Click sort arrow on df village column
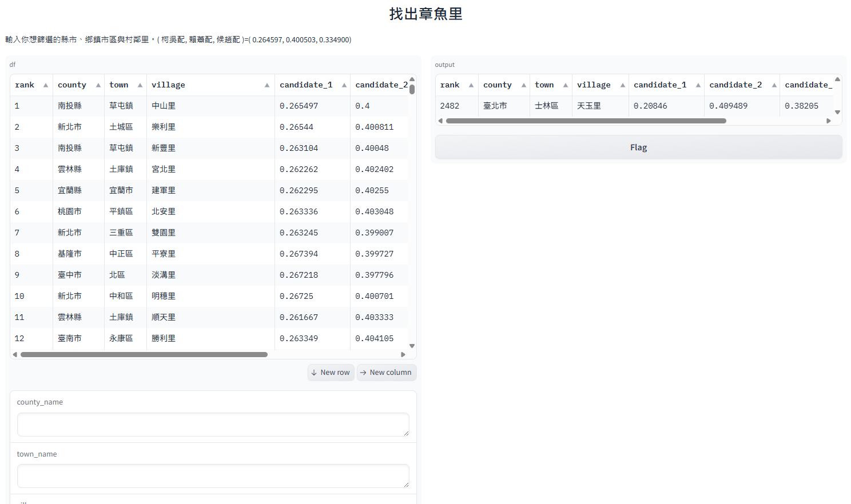This screenshot has height=504, width=851. coord(267,85)
